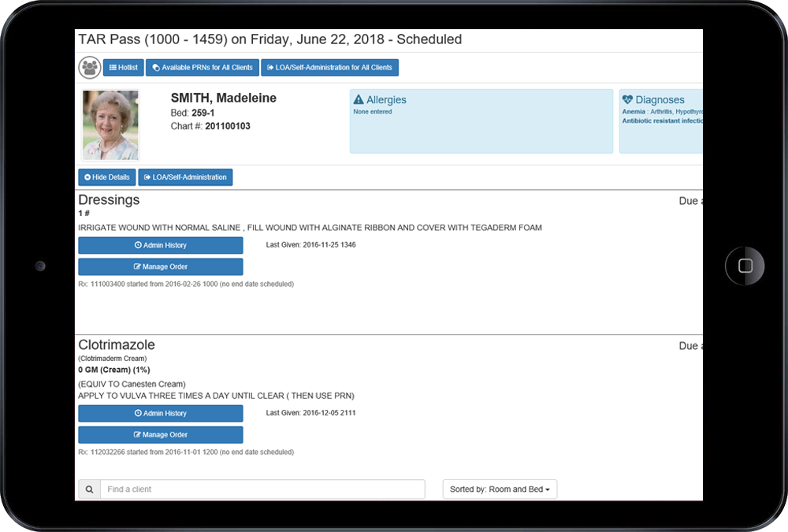Click the magnifier search icon
This screenshot has width=788, height=532.
point(89,489)
